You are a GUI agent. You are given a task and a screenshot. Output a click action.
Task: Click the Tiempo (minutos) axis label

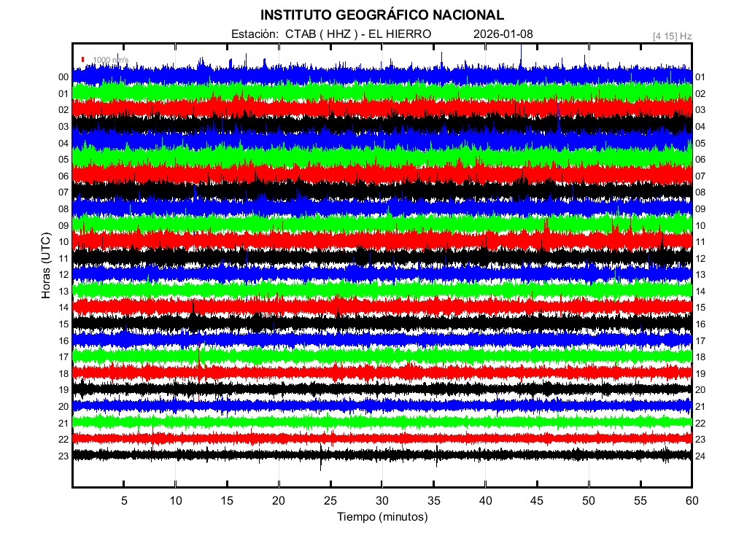coord(382,517)
